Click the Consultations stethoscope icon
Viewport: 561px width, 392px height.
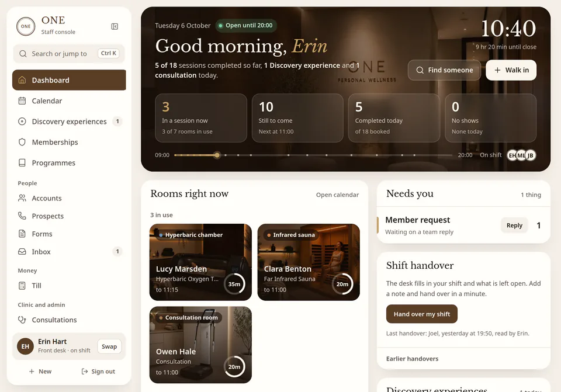tap(22, 320)
